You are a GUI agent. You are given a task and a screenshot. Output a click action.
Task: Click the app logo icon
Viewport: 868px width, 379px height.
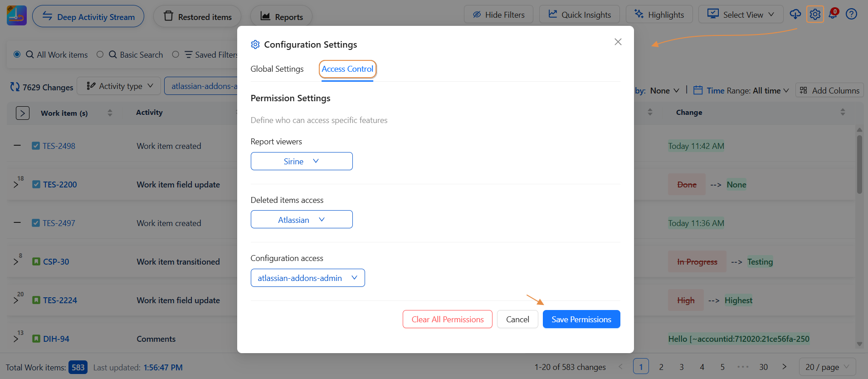(17, 16)
